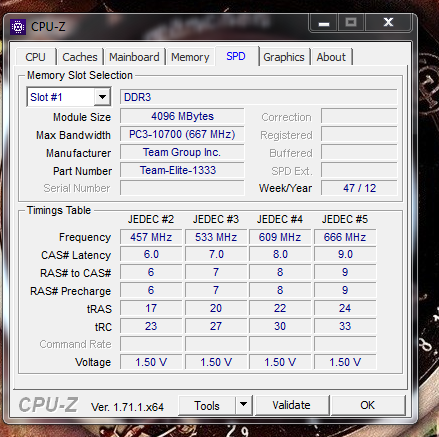Click the disabled maximize button
The height and width of the screenshot is (437, 439).
pos(351,23)
